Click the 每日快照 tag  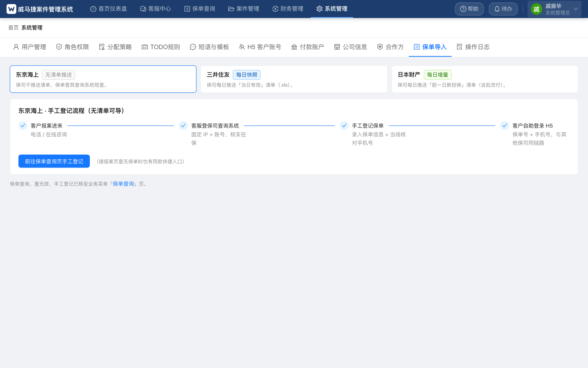[247, 75]
